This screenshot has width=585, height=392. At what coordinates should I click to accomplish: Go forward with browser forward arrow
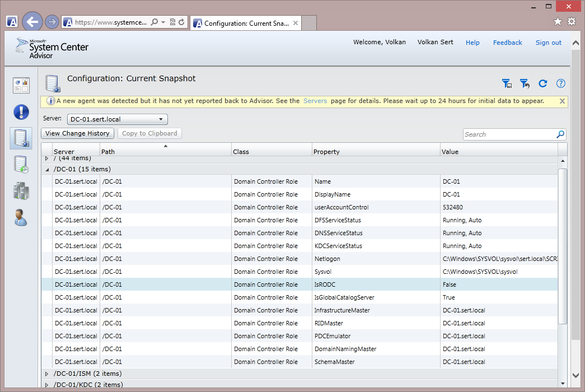pyautogui.click(x=52, y=22)
